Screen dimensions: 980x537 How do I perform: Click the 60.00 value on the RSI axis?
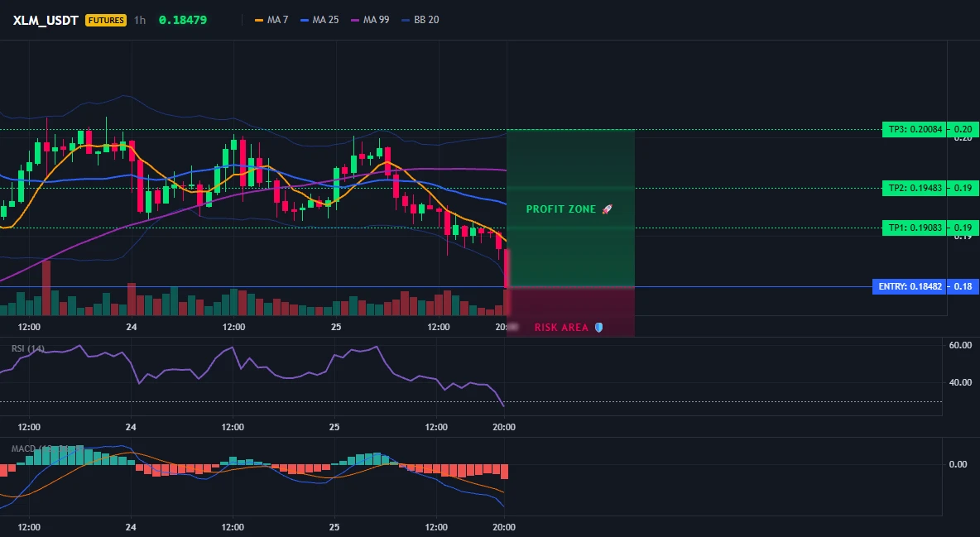coord(960,345)
